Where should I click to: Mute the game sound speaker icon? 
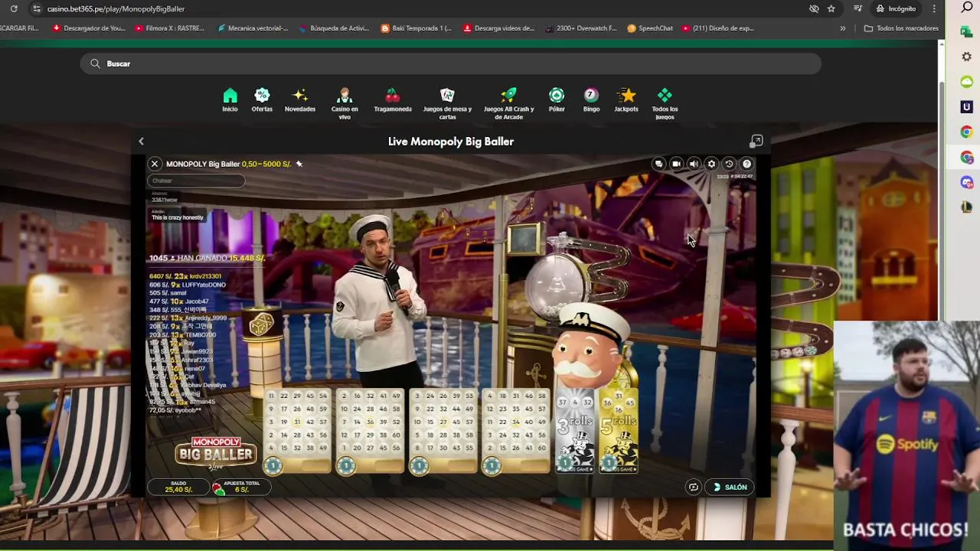[694, 164]
